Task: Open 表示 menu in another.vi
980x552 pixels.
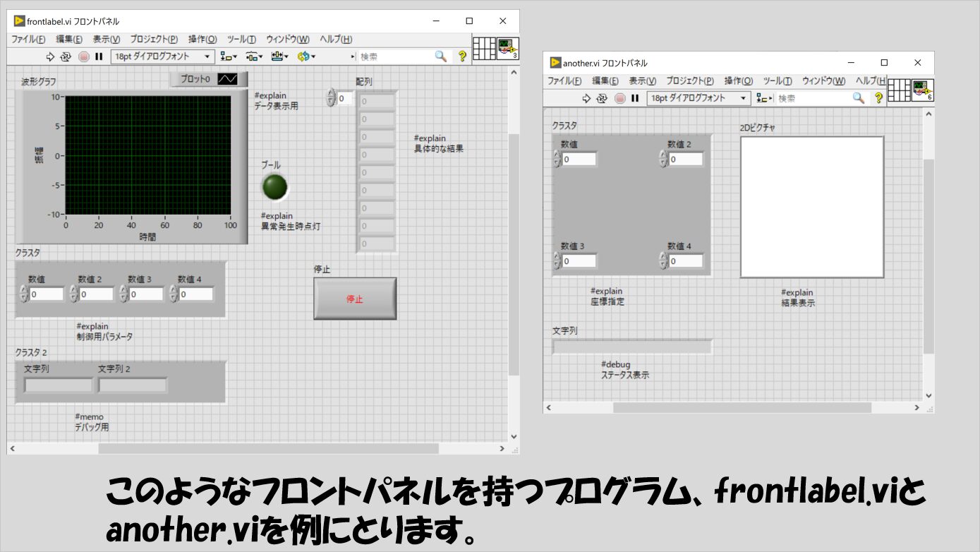Action: [x=642, y=81]
